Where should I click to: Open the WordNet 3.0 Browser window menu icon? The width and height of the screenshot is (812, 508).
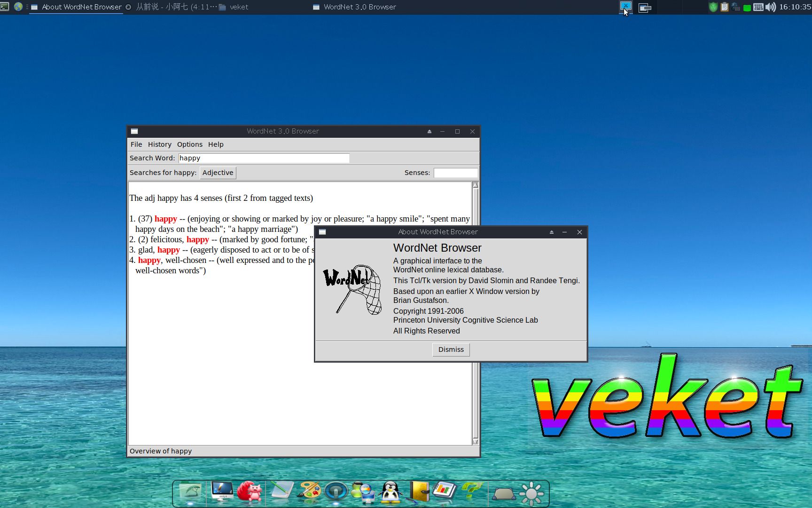point(134,131)
